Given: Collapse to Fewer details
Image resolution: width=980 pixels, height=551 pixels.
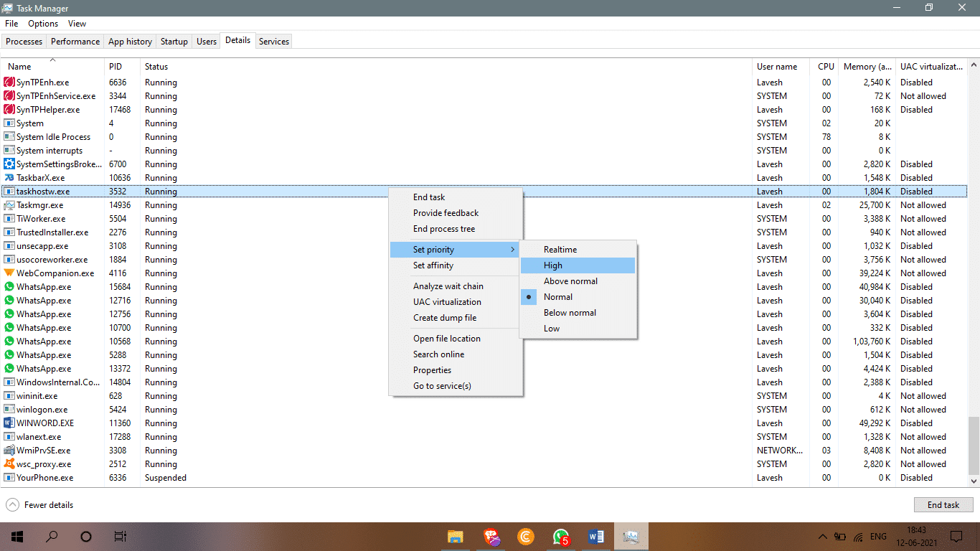Looking at the screenshot, I should pos(40,505).
